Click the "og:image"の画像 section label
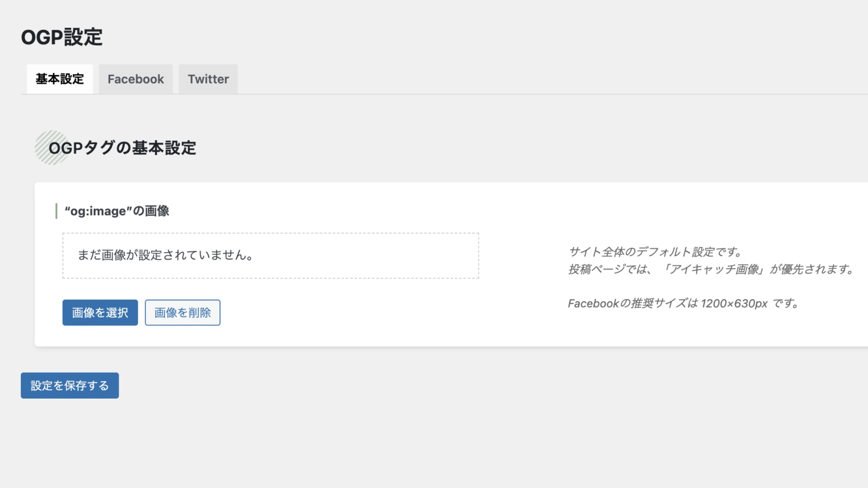 (x=117, y=211)
